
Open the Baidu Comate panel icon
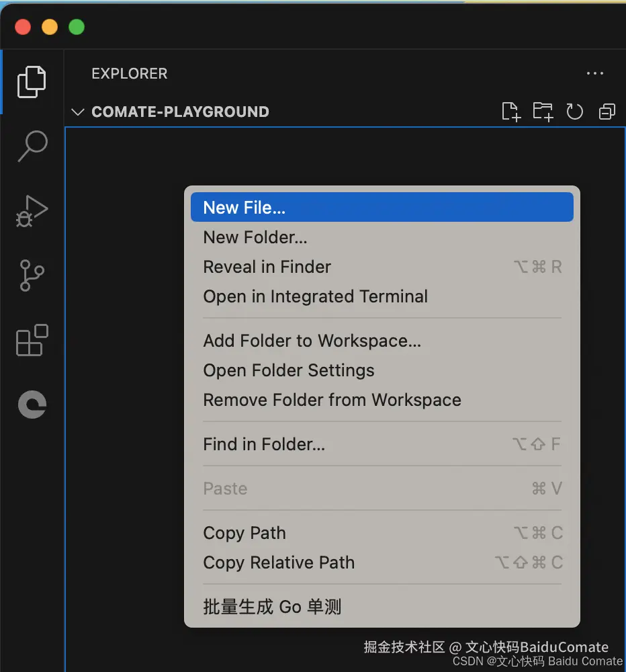pos(32,404)
